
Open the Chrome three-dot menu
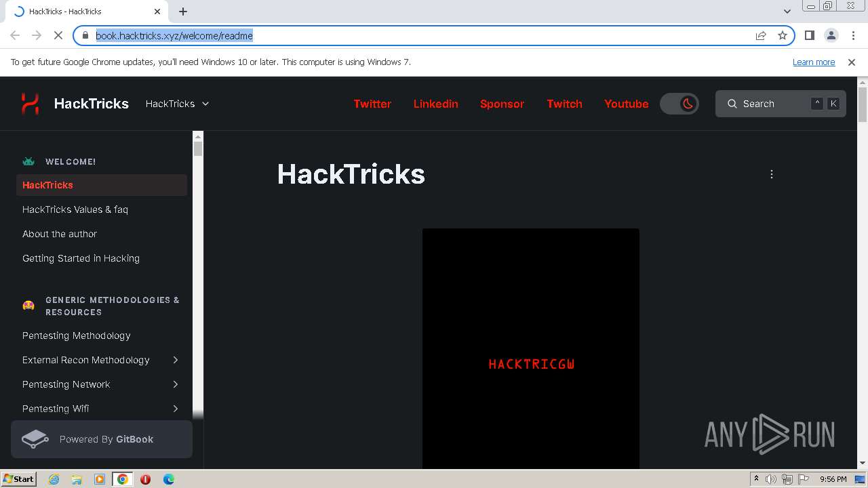point(852,35)
